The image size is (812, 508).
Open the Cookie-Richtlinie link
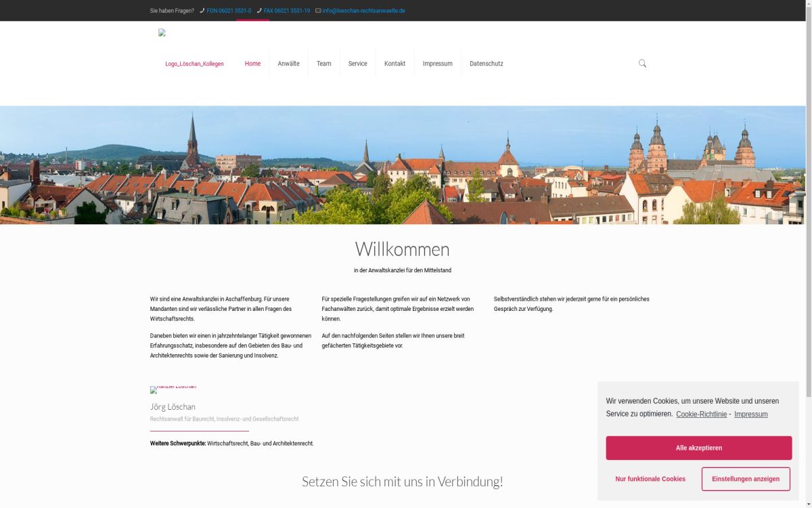click(701, 414)
